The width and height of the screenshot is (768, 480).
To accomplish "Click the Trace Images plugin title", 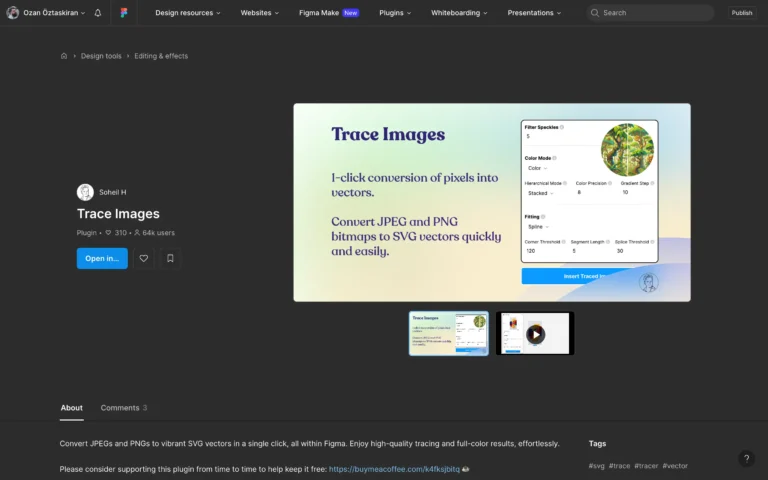I will coord(118,214).
